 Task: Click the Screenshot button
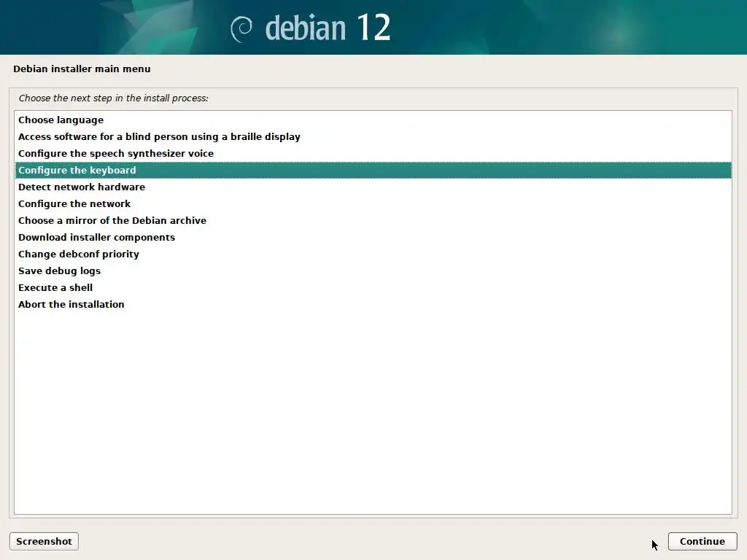coord(44,542)
